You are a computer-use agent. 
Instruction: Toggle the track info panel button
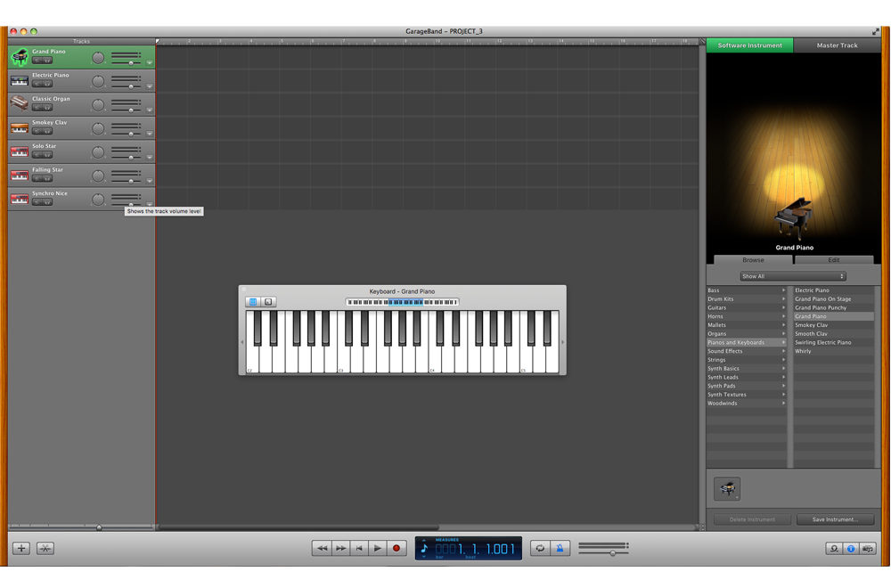(851, 548)
